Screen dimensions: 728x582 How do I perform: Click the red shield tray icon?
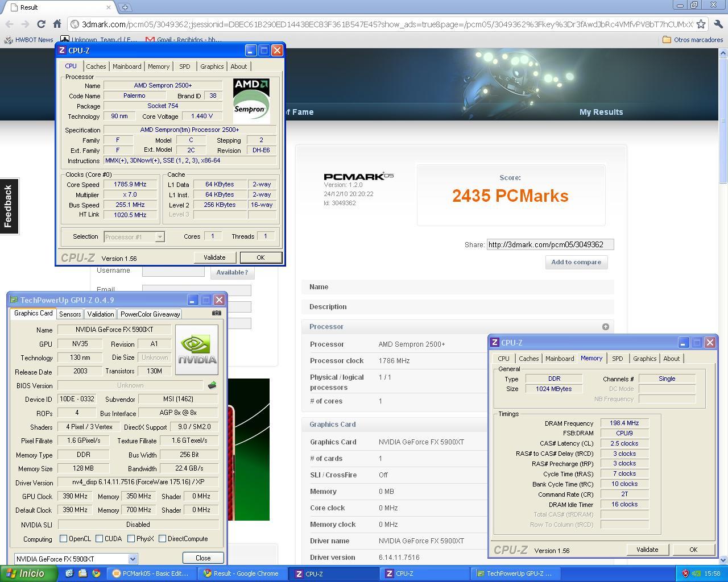(x=685, y=573)
